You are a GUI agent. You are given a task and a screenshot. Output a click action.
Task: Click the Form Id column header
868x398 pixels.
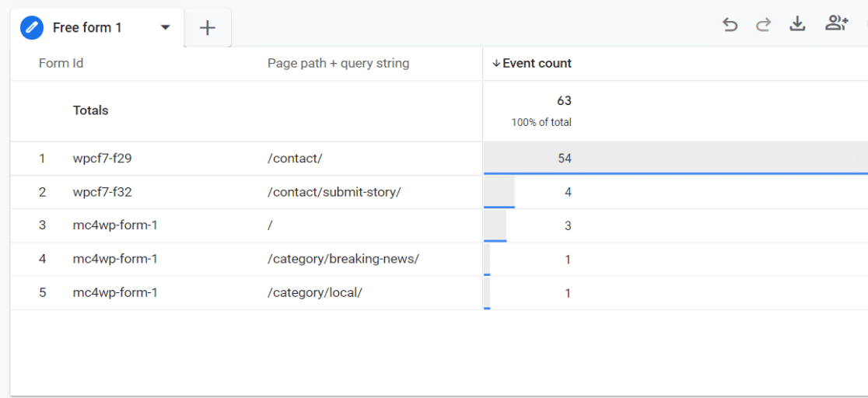(61, 63)
